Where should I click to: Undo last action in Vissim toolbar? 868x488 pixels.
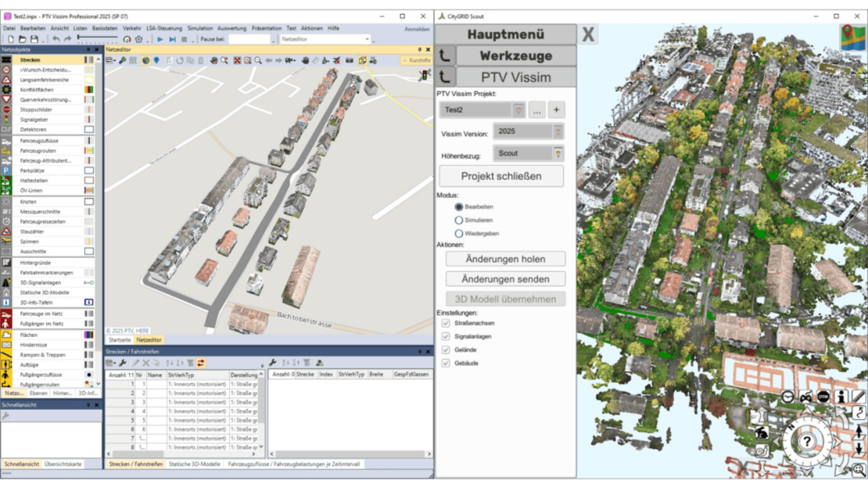click(x=56, y=39)
